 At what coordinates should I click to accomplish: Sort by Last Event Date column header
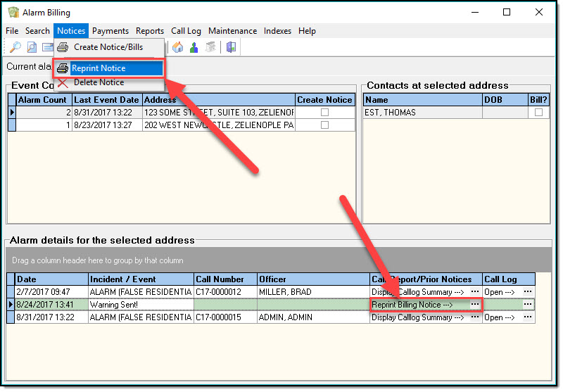[x=107, y=100]
